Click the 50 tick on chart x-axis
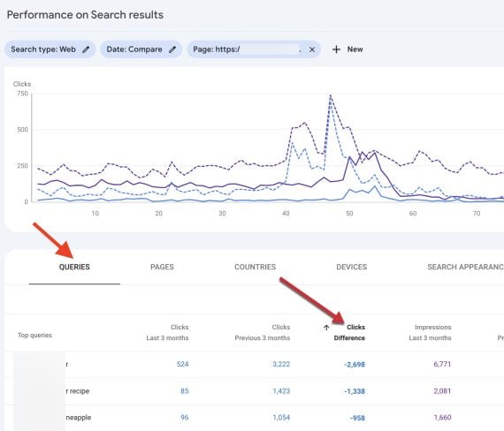The height and width of the screenshot is (431, 504). 349,213
